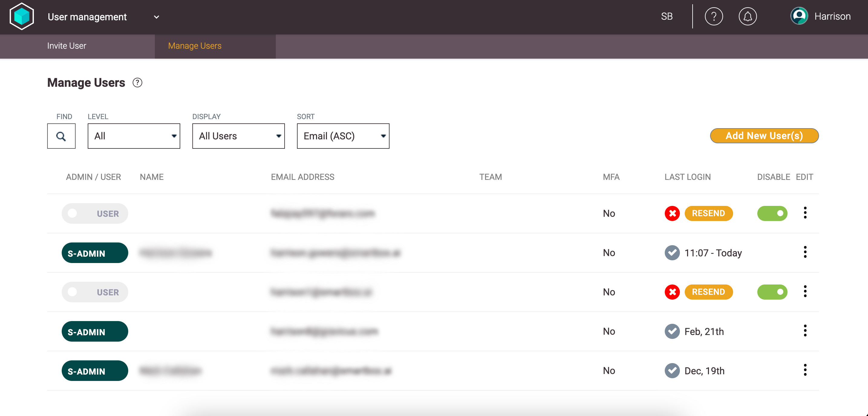
Task: Open three-dot menu for the 11:07 Today row
Action: pyautogui.click(x=805, y=252)
